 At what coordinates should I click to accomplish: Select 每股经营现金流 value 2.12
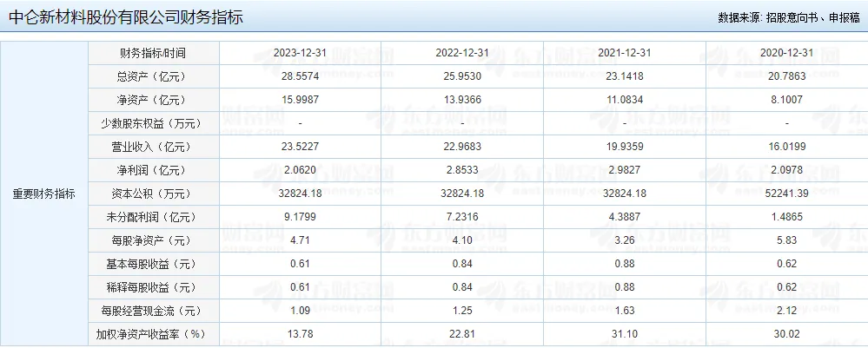[x=786, y=311]
